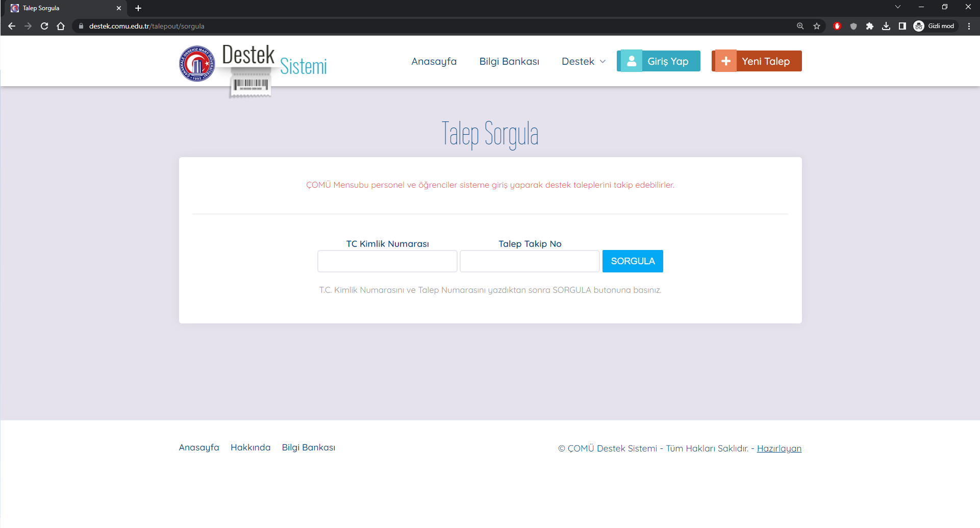The image size is (980, 528).
Task: Toggle the browser side panel icon
Action: [902, 26]
